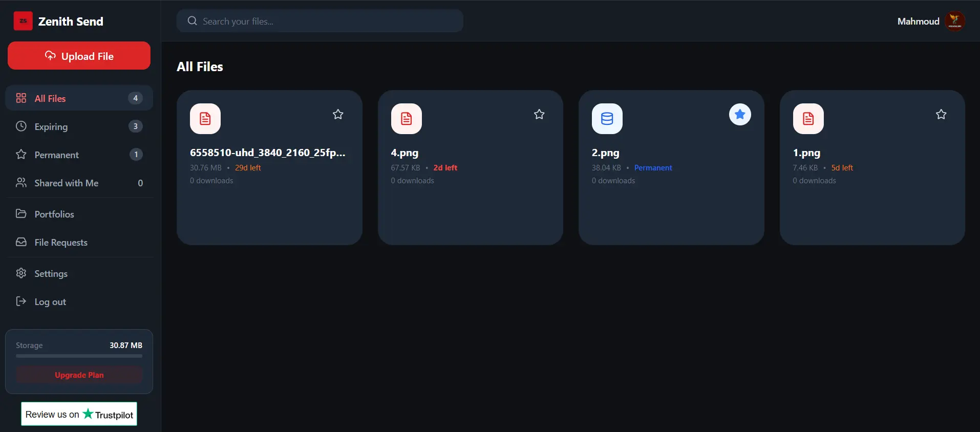Open Settings from the sidebar

point(79,273)
